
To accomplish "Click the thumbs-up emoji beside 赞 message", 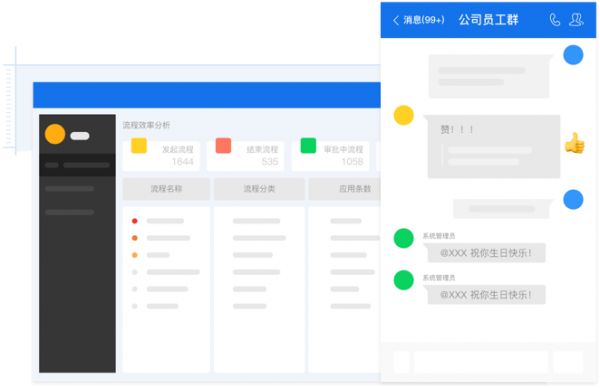I will pyautogui.click(x=574, y=143).
